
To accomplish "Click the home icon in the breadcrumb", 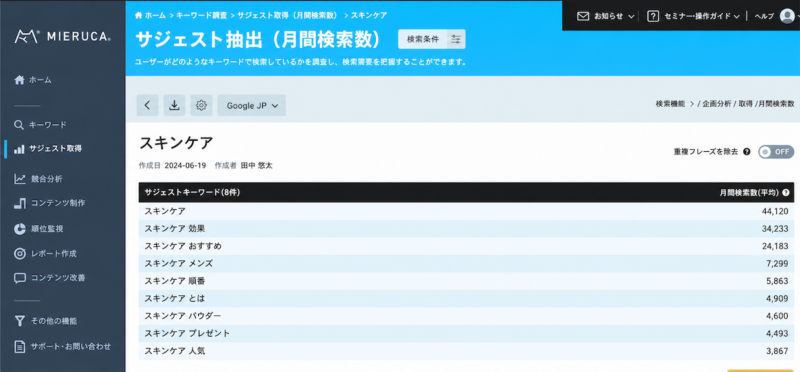I will click(138, 15).
